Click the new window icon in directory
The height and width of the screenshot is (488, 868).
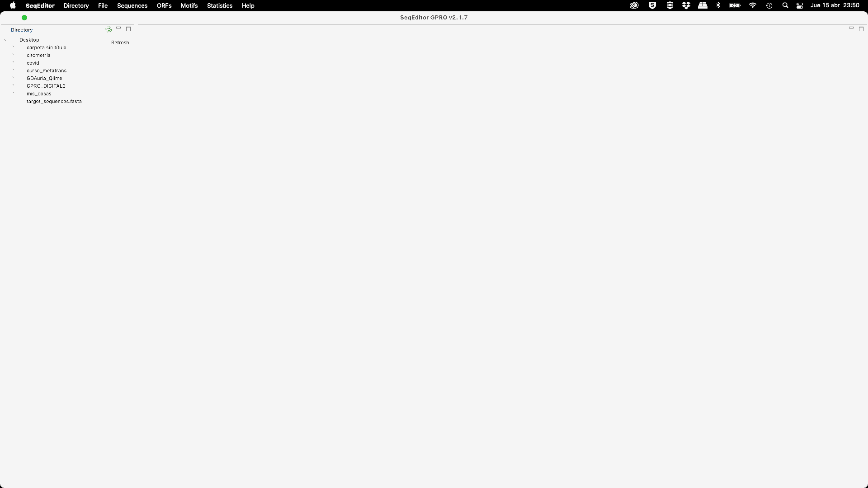[128, 28]
